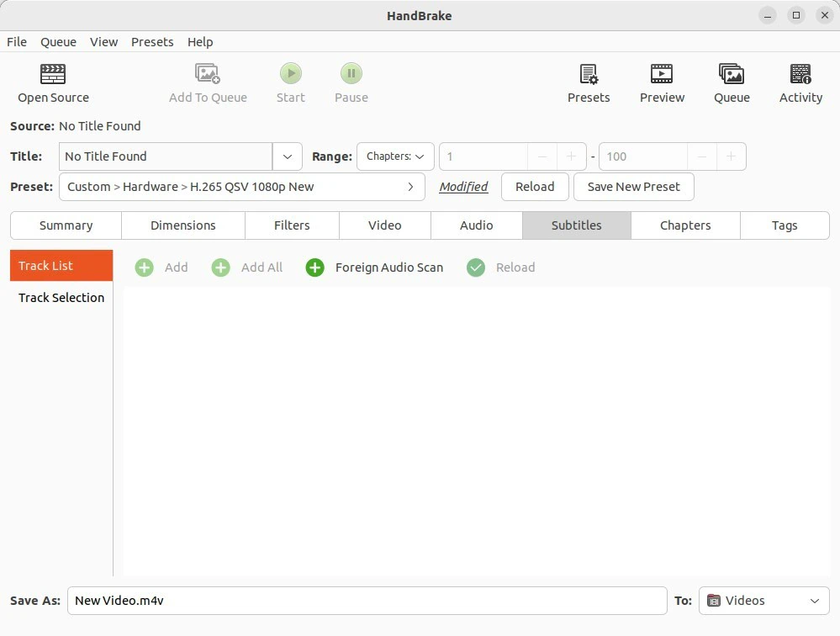Click the Pause icon
Viewport: 840px width, 636px height.
tap(351, 73)
